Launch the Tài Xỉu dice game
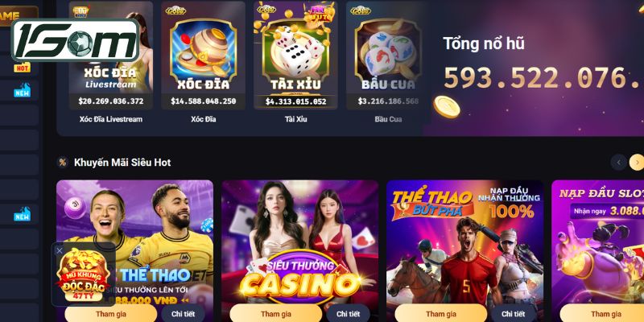 (295, 56)
